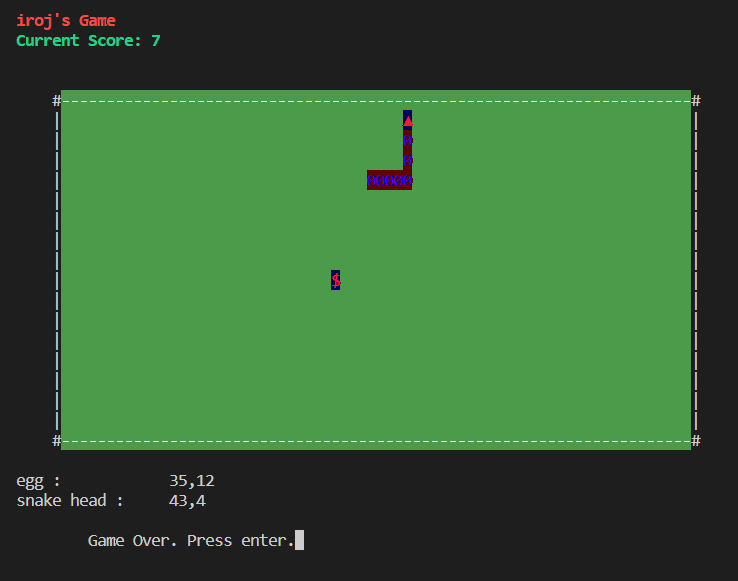Click the snake head coordinates "43,4"
The image size is (738, 581).
187,500
